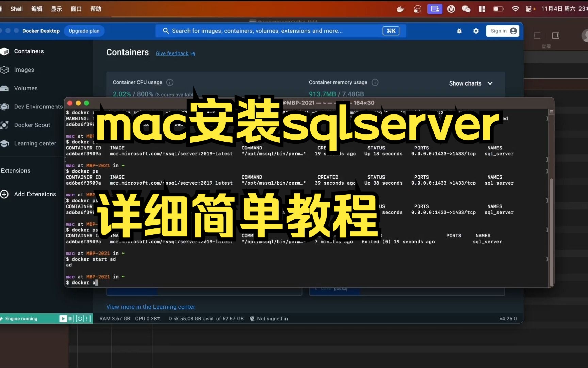
Task: Open Dev Environments sidebar icon
Action: [4, 107]
